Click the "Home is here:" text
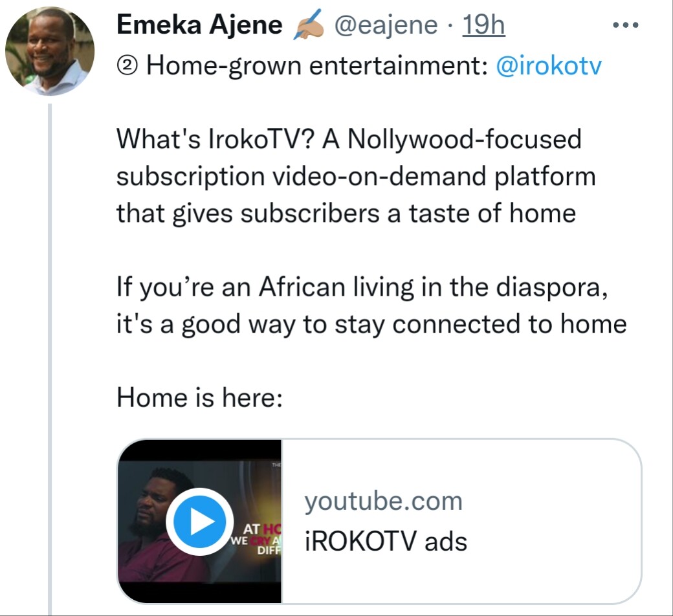Viewport: 673px width, 616px height. pos(199,397)
